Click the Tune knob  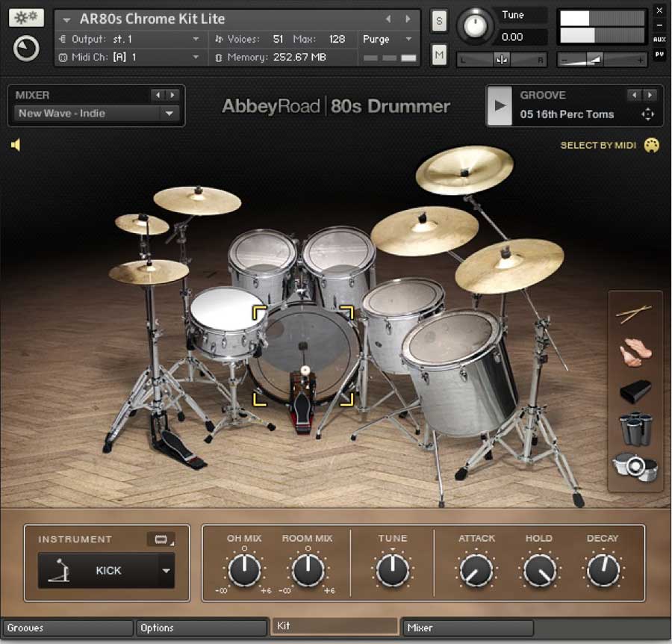tap(474, 25)
